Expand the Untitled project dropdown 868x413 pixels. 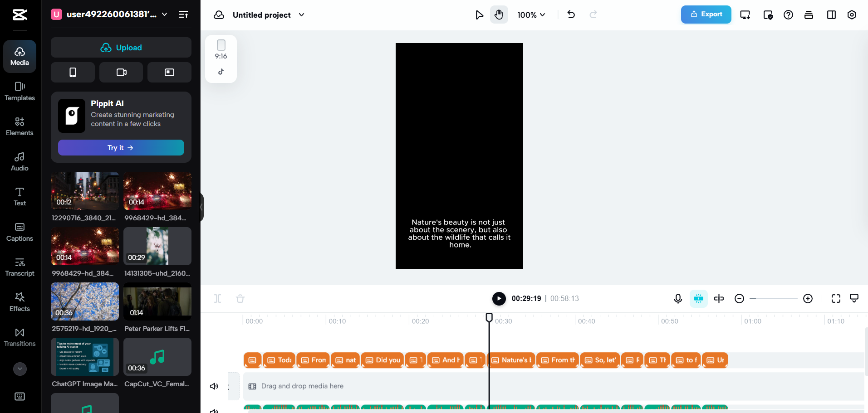pyautogui.click(x=301, y=15)
